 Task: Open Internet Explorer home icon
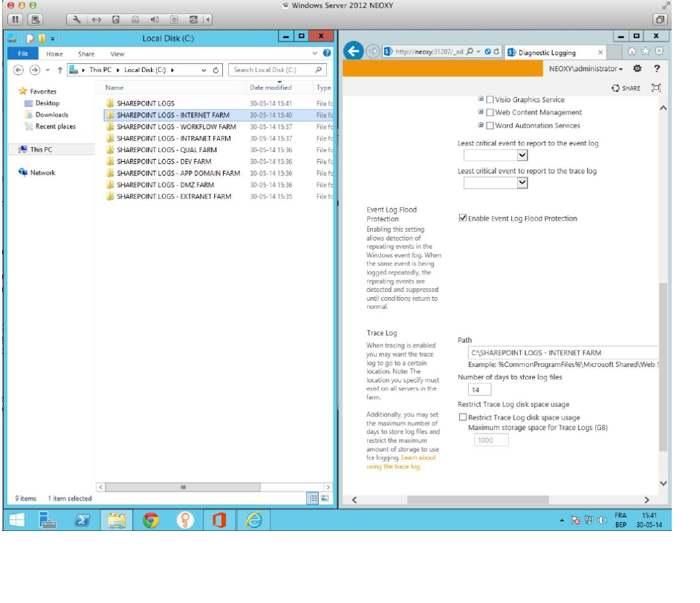coord(632,51)
